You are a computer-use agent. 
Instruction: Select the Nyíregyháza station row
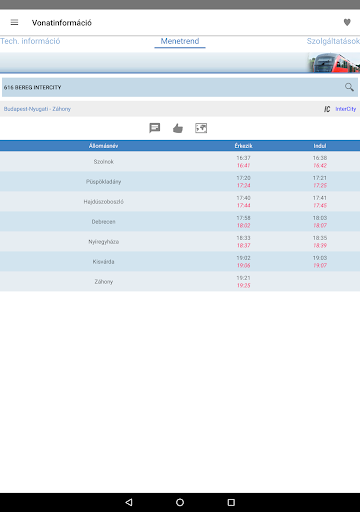(x=180, y=242)
